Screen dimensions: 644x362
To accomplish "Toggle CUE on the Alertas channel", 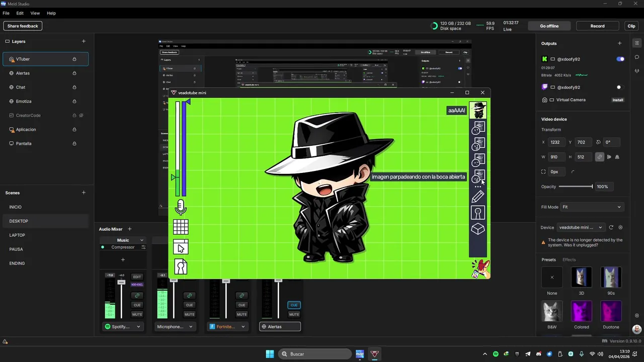I will 294,305.
